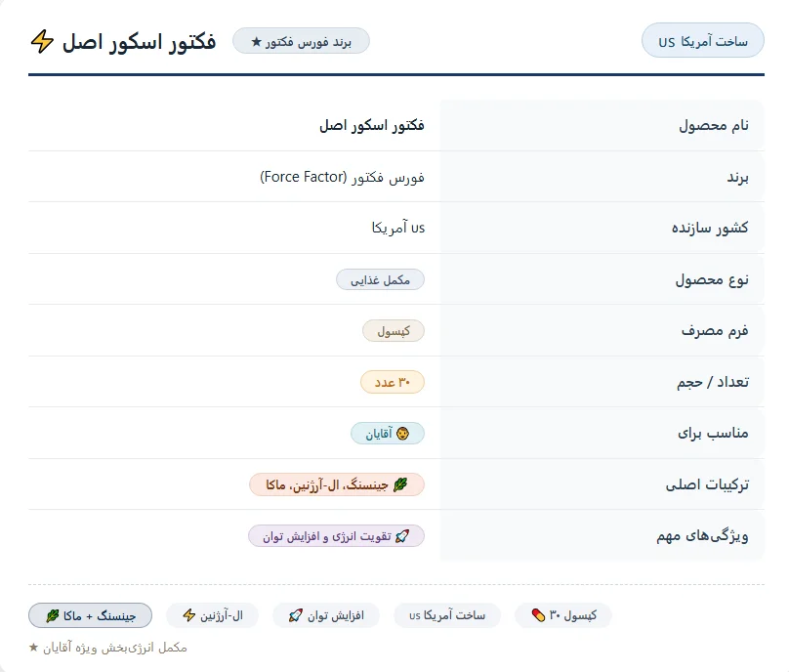This screenshot has height=672, width=789.
Task: Click the مکمل غذایی product type badge
Action: point(381,280)
